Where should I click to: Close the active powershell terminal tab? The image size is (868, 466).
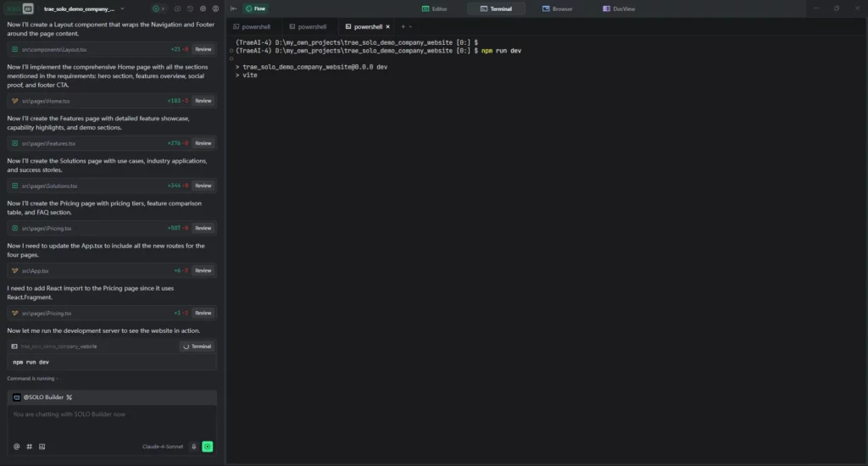[387, 26]
